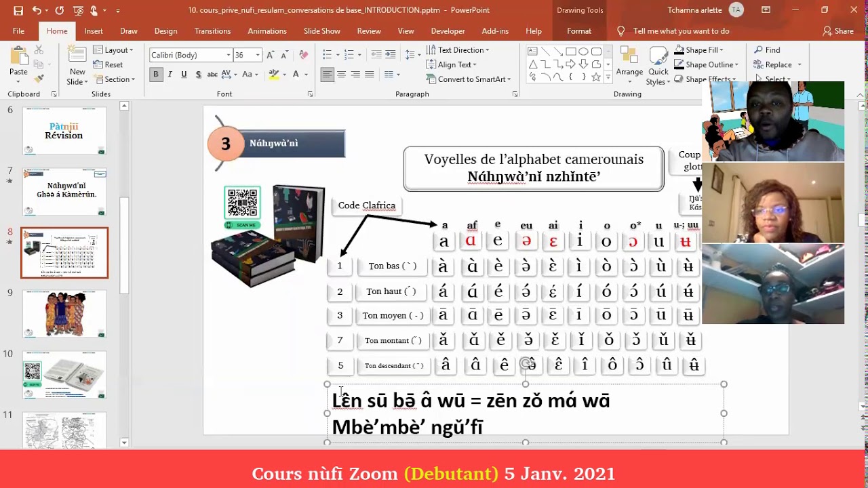Open Convert to SmartArt dropdown
The width and height of the screenshot is (868, 488).
pos(469,79)
